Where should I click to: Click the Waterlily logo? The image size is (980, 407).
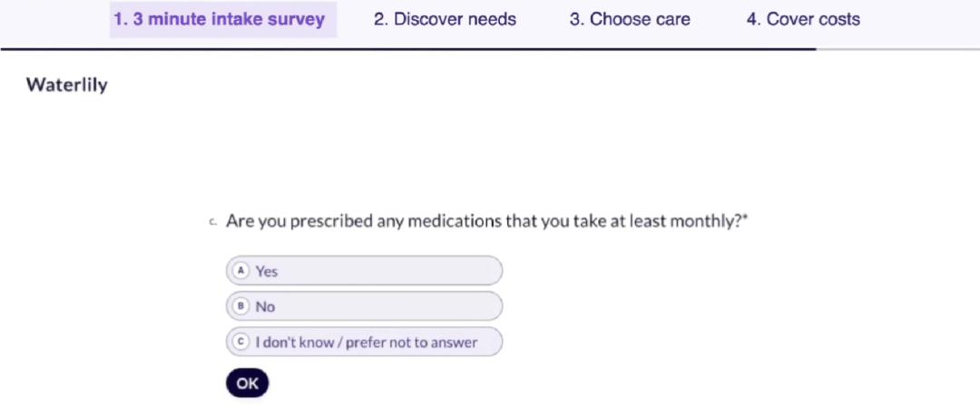point(66,85)
